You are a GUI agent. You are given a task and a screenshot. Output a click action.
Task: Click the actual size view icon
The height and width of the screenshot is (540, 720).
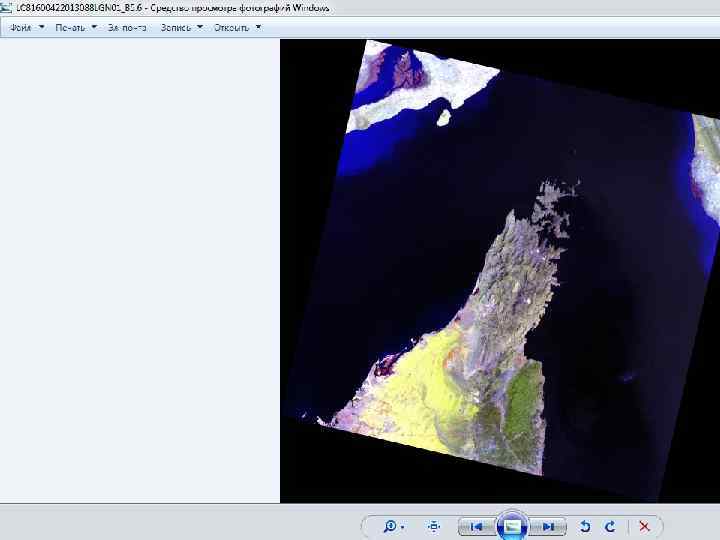pos(433,526)
